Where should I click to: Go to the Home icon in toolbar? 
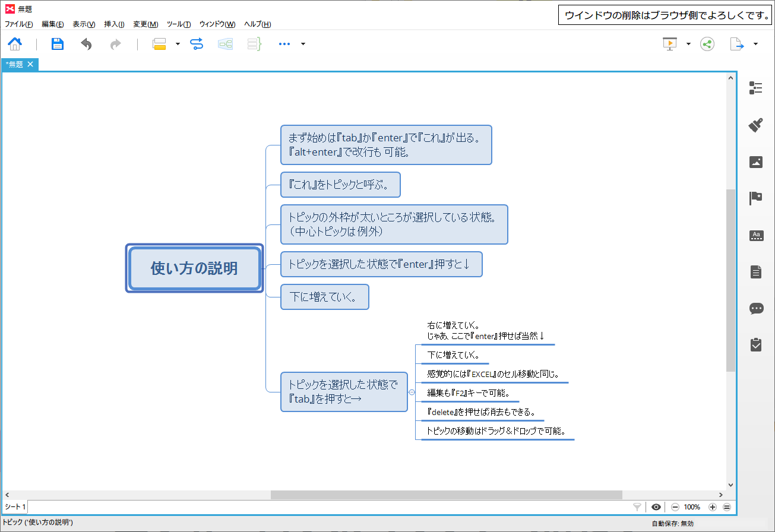(x=15, y=44)
